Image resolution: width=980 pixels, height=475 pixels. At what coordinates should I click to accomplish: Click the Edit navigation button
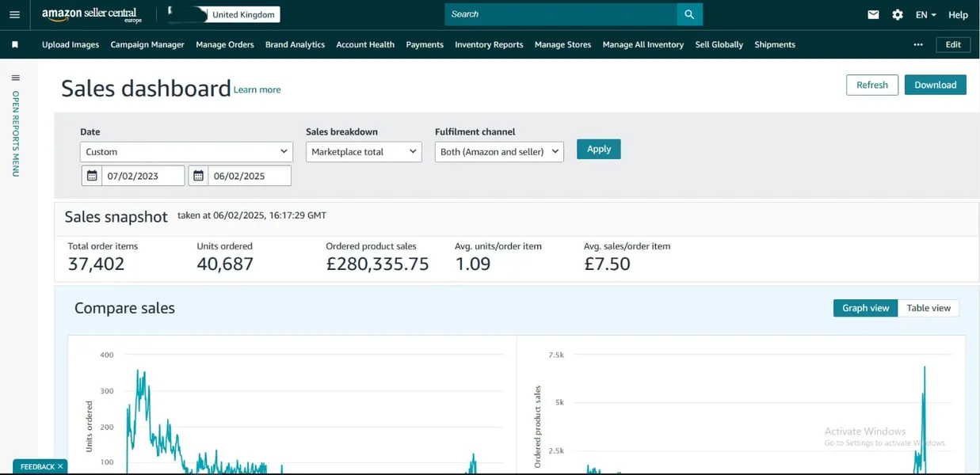click(953, 45)
